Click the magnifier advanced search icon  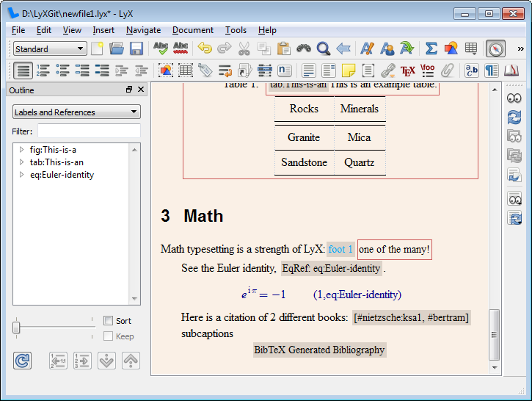(x=324, y=48)
